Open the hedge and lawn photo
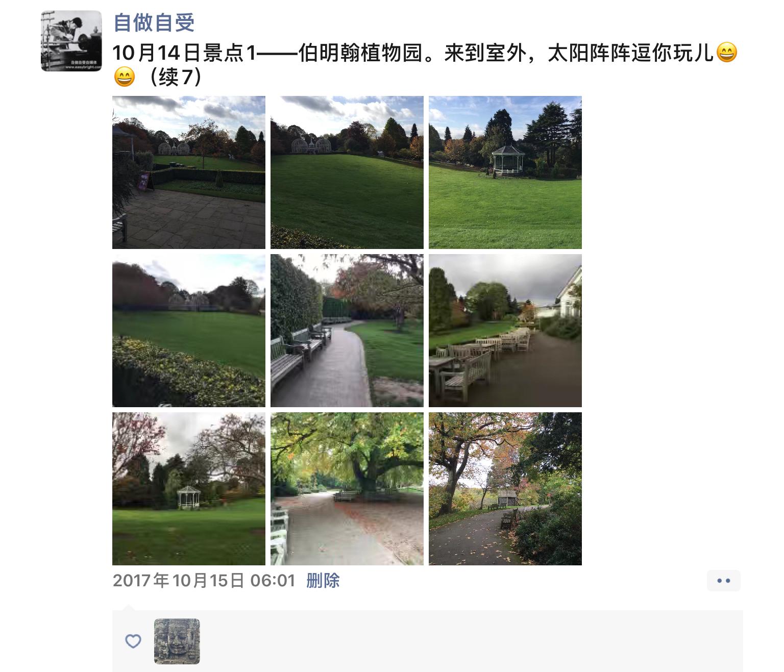Screen dimensions: 784x672 coord(189,331)
